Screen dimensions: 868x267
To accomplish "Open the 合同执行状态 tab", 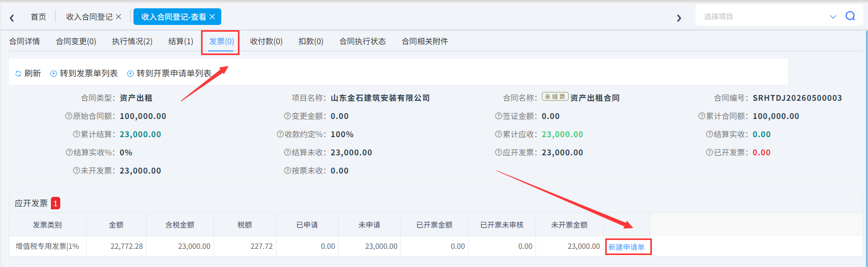I will [x=363, y=42].
